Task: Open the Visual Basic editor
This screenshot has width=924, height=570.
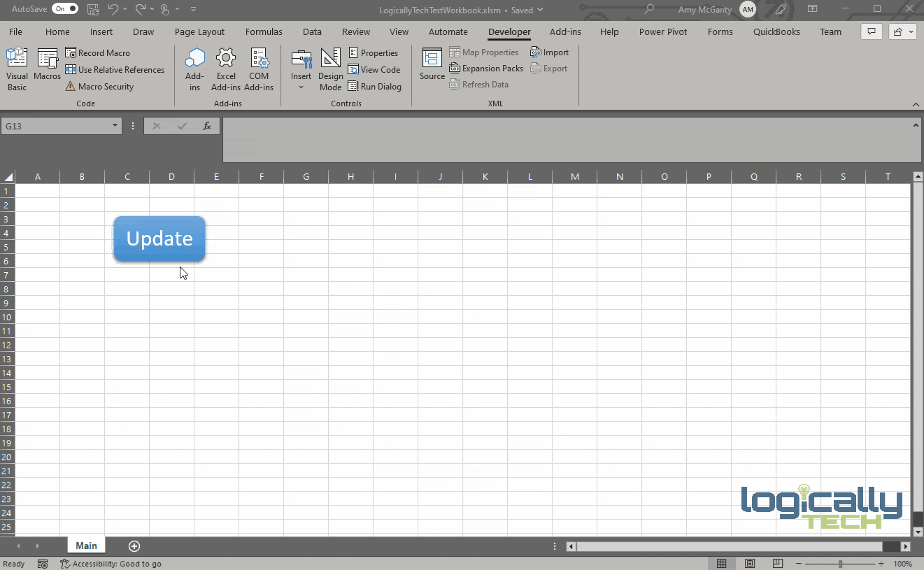Action: tap(16, 69)
